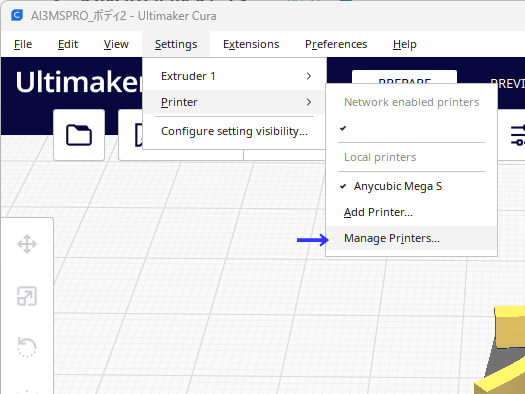The image size is (525, 394).
Task: Switch to the PREVIEW stage tab
Action: 507,83
